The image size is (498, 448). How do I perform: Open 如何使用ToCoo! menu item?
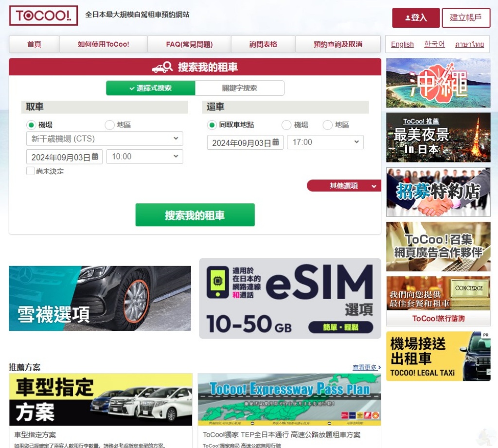tap(104, 44)
